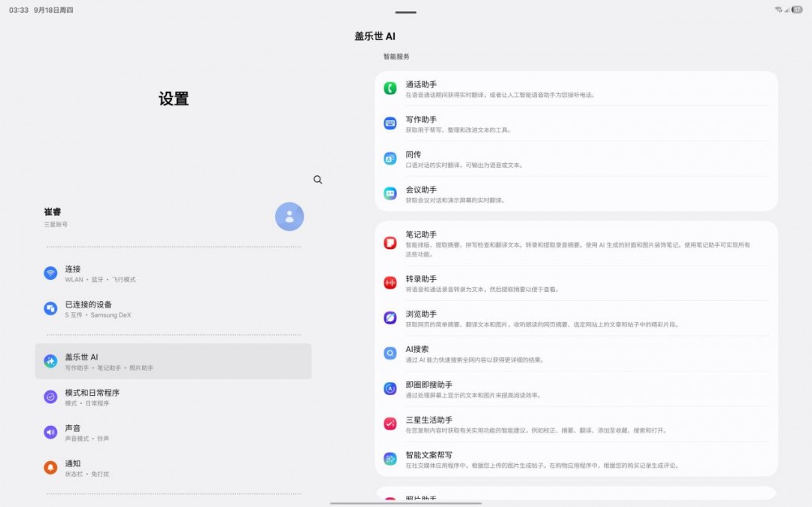Click subtitle 模式 · 日常程序
This screenshot has width=812, height=507.
point(86,403)
